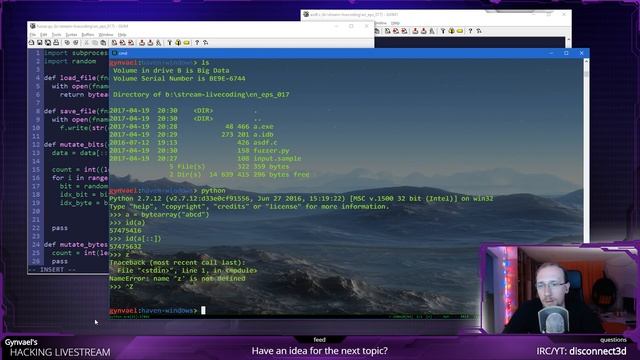Image resolution: width=640 pixels, height=360 pixels.
Task: Click Find Help icon in front GVIM toolbar
Action: [205, 42]
